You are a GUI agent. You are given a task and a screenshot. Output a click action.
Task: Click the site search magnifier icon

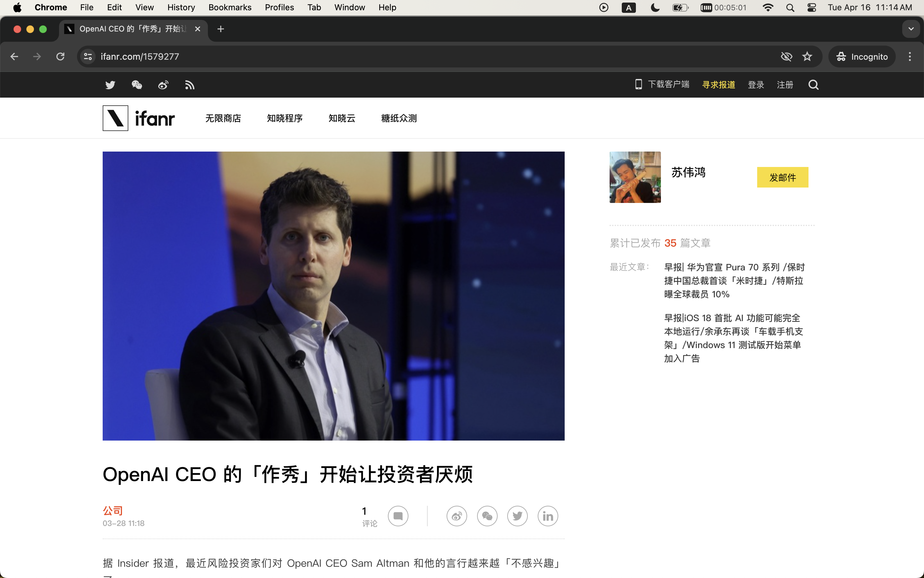pyautogui.click(x=813, y=84)
